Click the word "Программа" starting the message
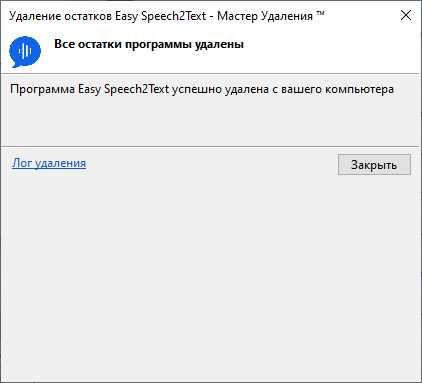Screen dimensions: 422x383 [x=43, y=89]
